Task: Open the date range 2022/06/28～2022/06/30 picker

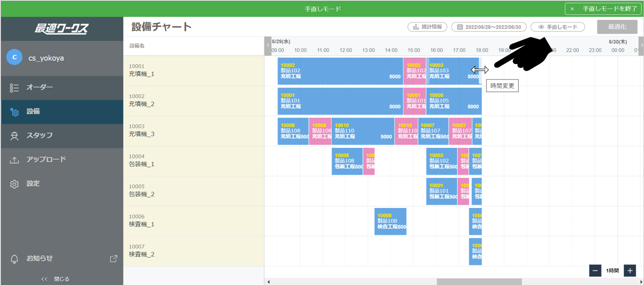Action: 489,27
